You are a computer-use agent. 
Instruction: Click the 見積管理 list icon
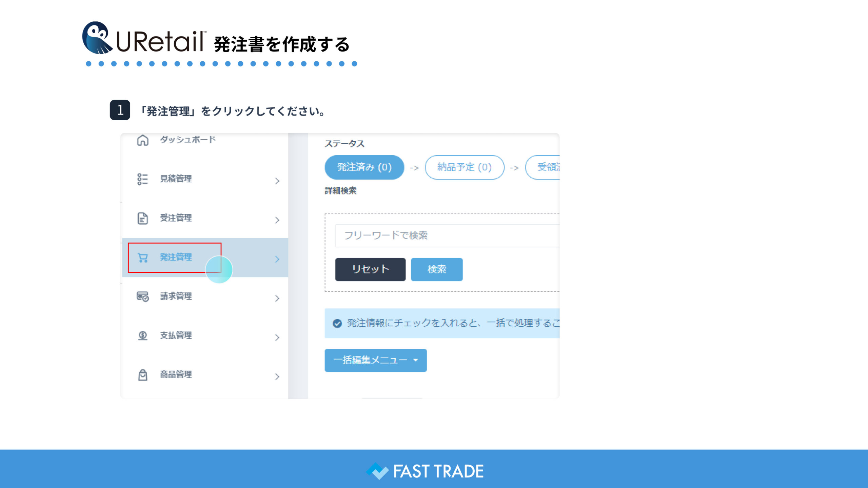click(x=143, y=179)
